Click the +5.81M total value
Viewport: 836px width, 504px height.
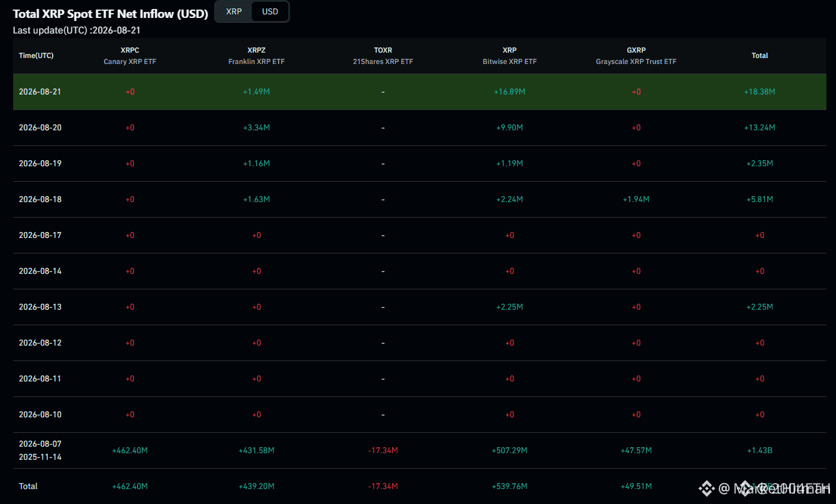point(759,199)
